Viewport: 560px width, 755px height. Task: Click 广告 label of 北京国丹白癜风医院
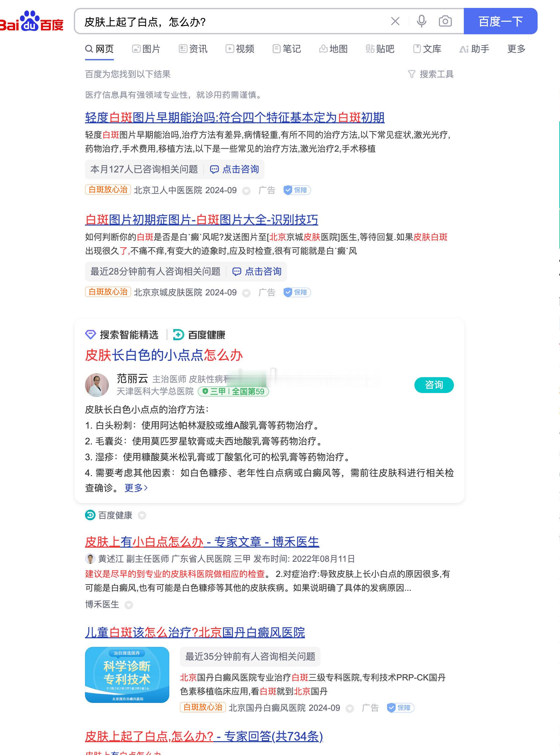click(x=370, y=708)
